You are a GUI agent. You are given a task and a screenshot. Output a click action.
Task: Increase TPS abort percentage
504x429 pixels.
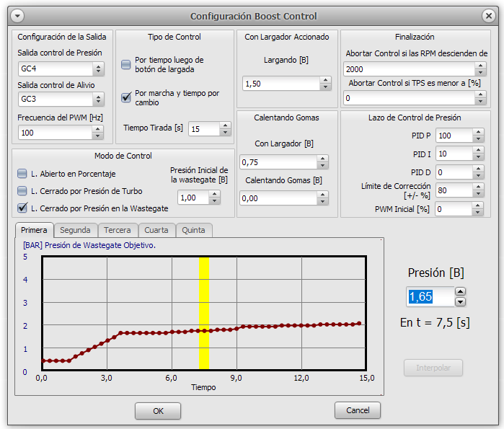[x=480, y=94]
